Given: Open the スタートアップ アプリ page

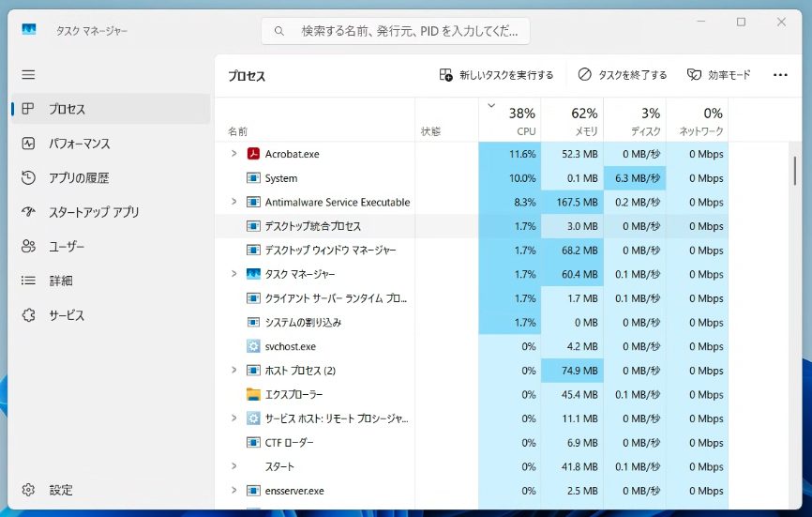Looking at the screenshot, I should click(93, 212).
